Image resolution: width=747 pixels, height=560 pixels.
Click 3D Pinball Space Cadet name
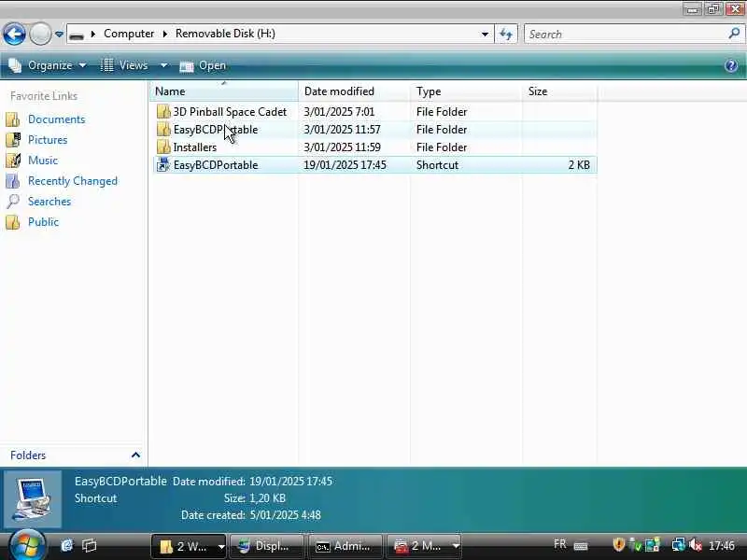[230, 111]
